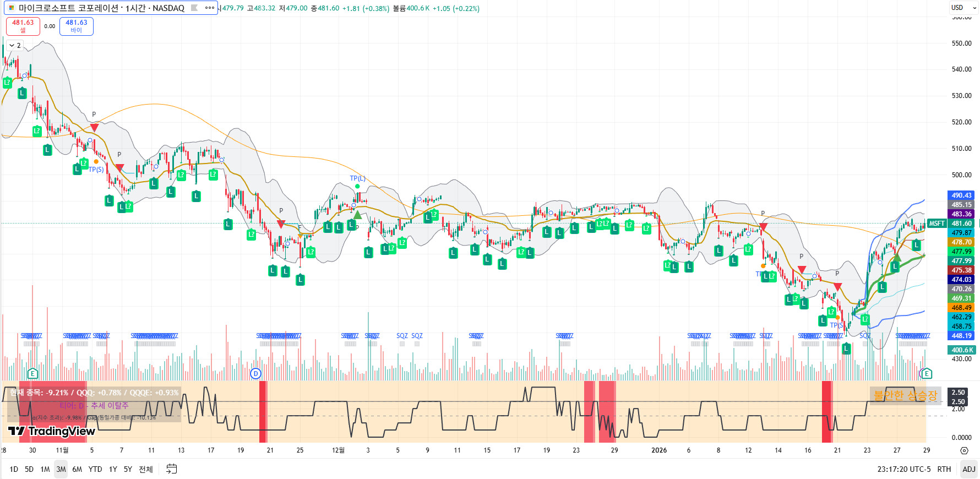This screenshot has width=980, height=479.
Task: Click the 448.19 blue price label
Action: tap(962, 336)
